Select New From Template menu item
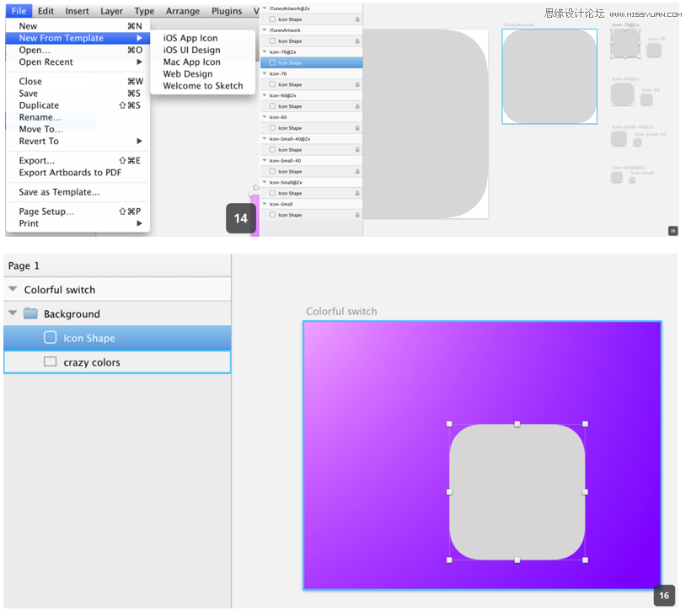691x616 pixels. [78, 38]
